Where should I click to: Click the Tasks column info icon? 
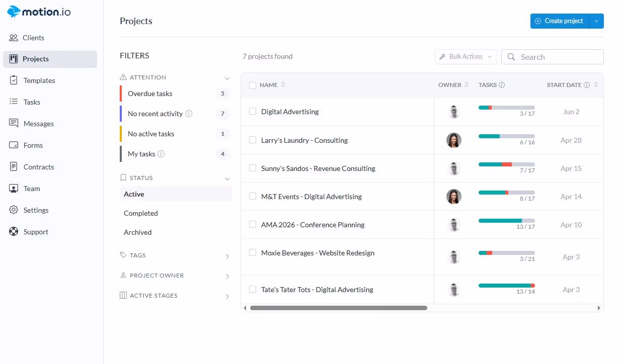tap(502, 85)
